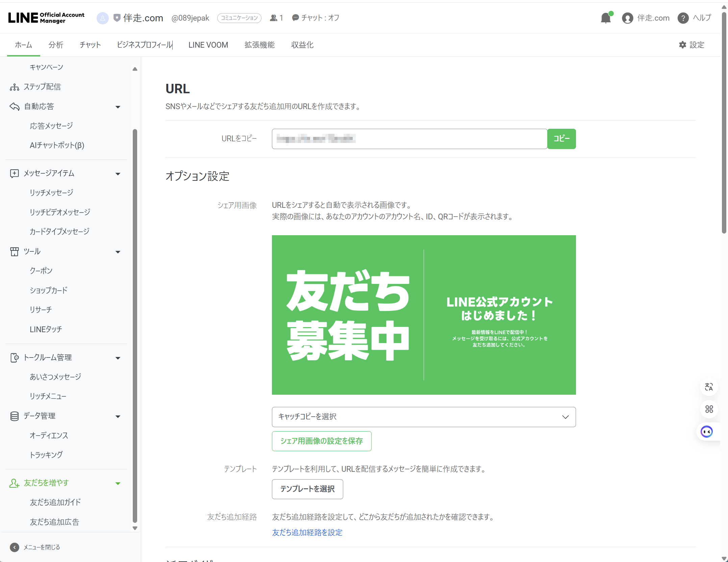728x562 pixels.
Task: Open AIチャットボット(β) in the sidebar
Action: (x=57, y=145)
